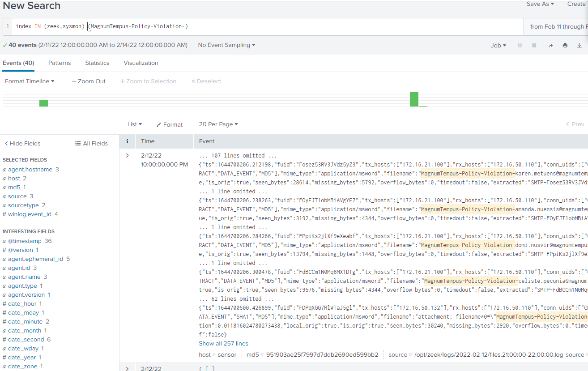The image size is (588, 371).
Task: Select agent.ephemeral_id field
Action: (36, 259)
